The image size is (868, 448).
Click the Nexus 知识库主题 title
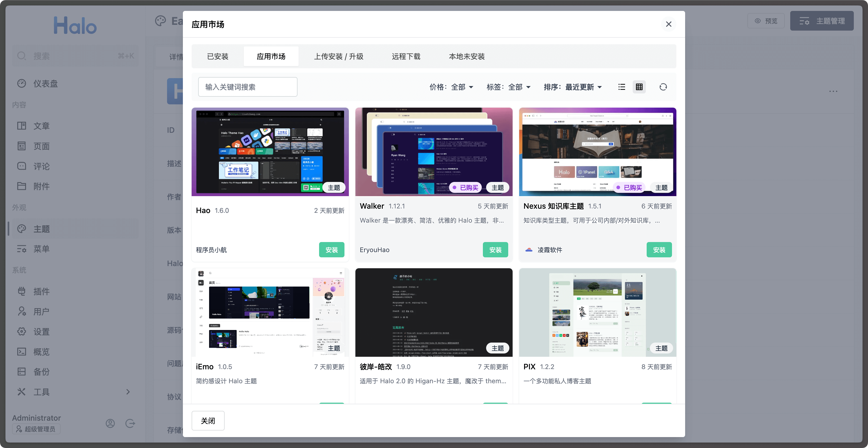tap(553, 206)
